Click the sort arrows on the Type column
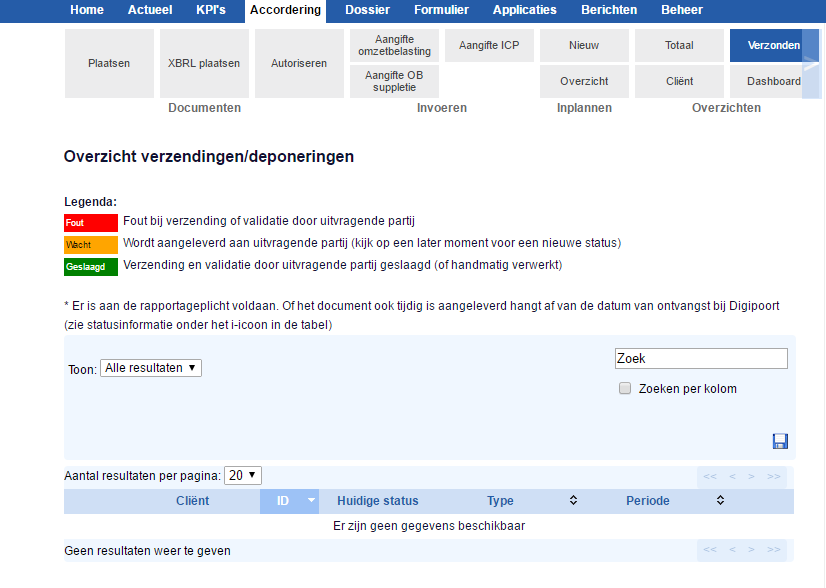Screen dimensions: 826x588 point(573,501)
